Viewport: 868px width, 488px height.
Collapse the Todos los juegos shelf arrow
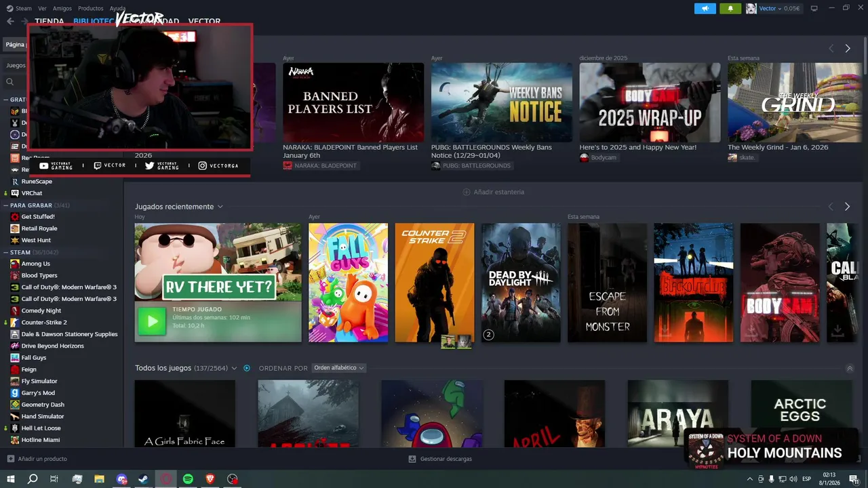[850, 368]
